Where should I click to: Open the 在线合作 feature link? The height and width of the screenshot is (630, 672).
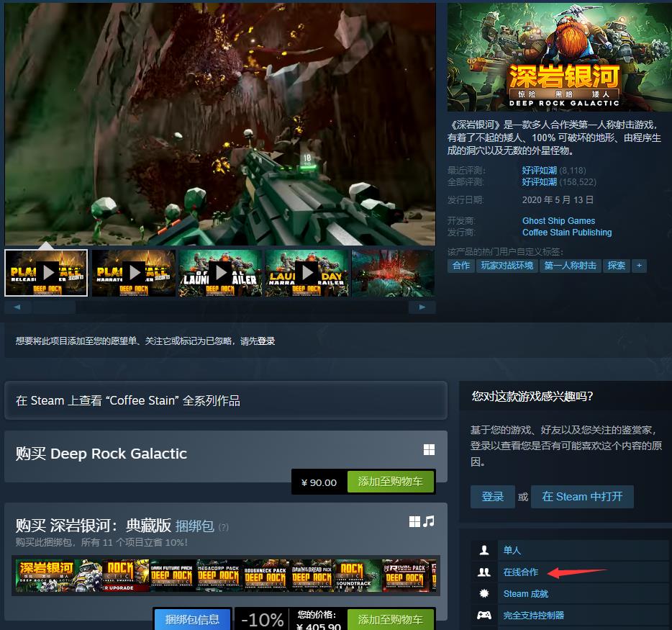pos(521,572)
